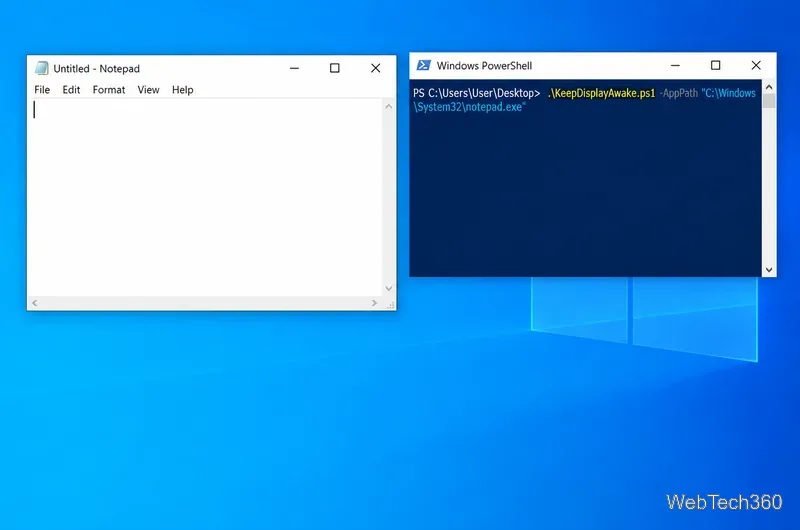Click the PS C:\Users\User\Desktop> prompt
Image resolution: width=800 pixels, height=530 pixels.
[x=477, y=93]
